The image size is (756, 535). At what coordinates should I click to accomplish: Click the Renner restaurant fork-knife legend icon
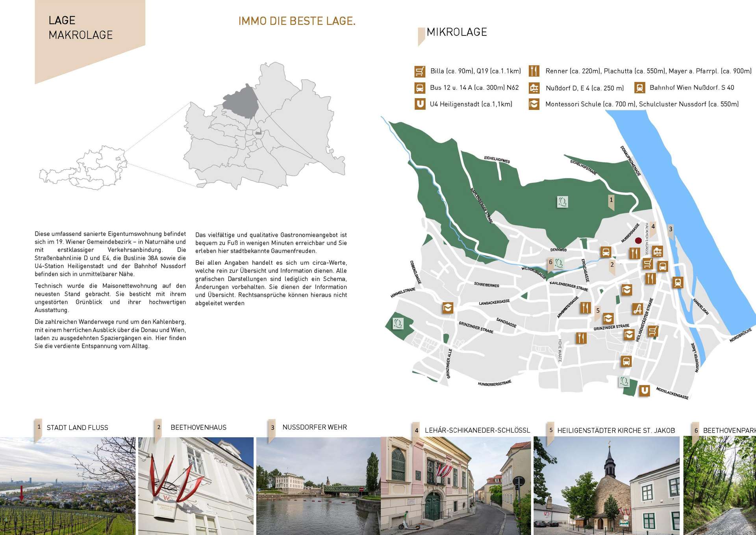coord(534,71)
